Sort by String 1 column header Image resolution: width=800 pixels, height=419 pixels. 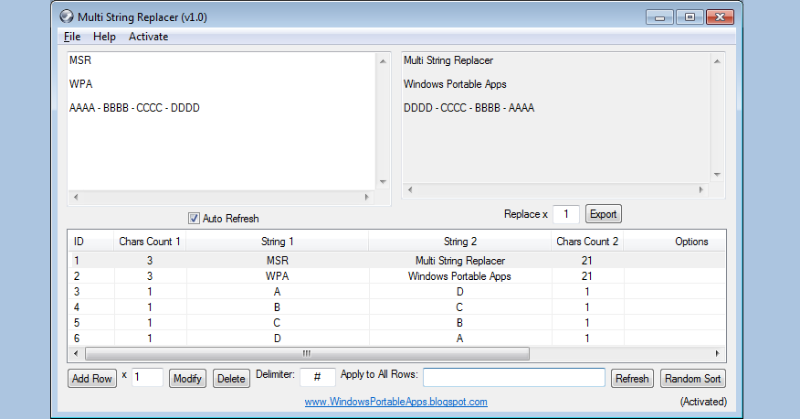click(x=277, y=241)
